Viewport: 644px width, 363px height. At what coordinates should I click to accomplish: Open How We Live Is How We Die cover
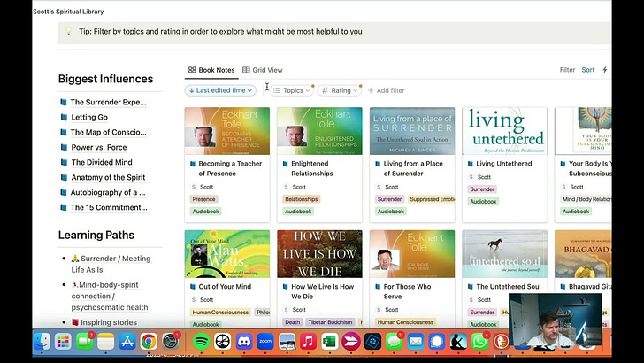pyautogui.click(x=319, y=254)
